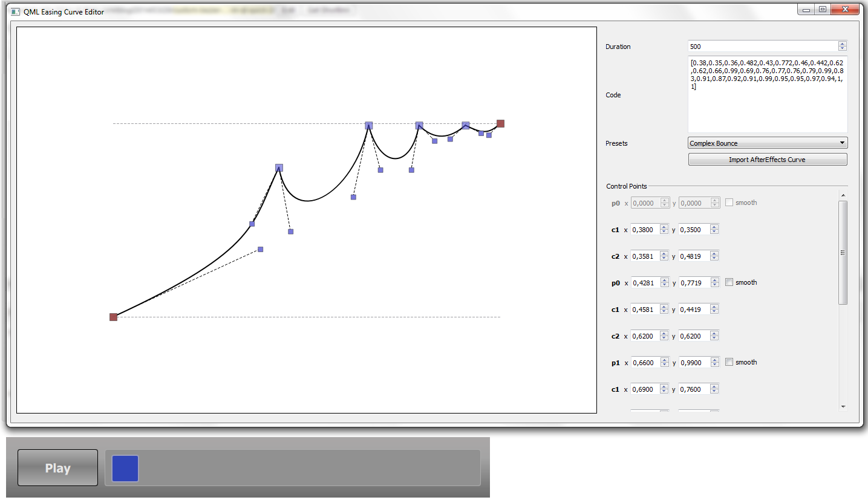The image size is (868, 503).
Task: Decrease the Duration value with down arrow
Action: point(843,49)
